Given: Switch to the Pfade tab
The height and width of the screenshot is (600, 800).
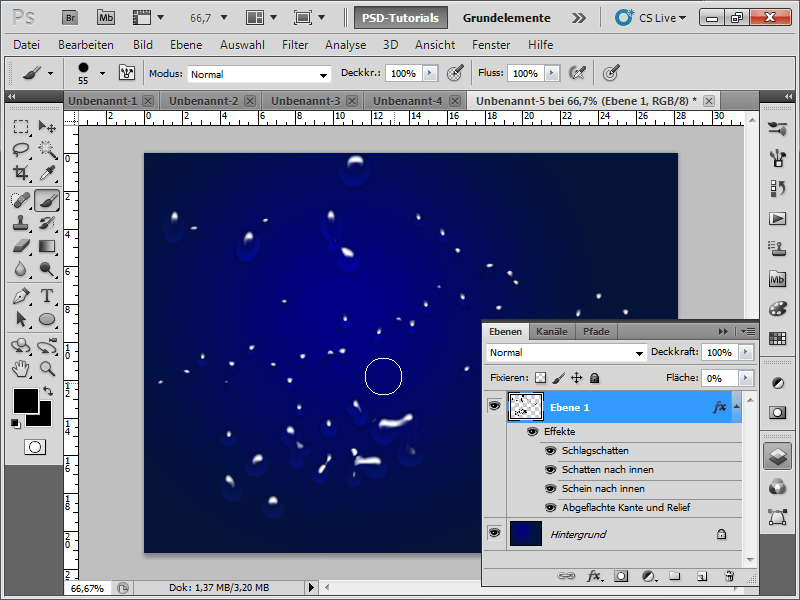Looking at the screenshot, I should [596, 332].
